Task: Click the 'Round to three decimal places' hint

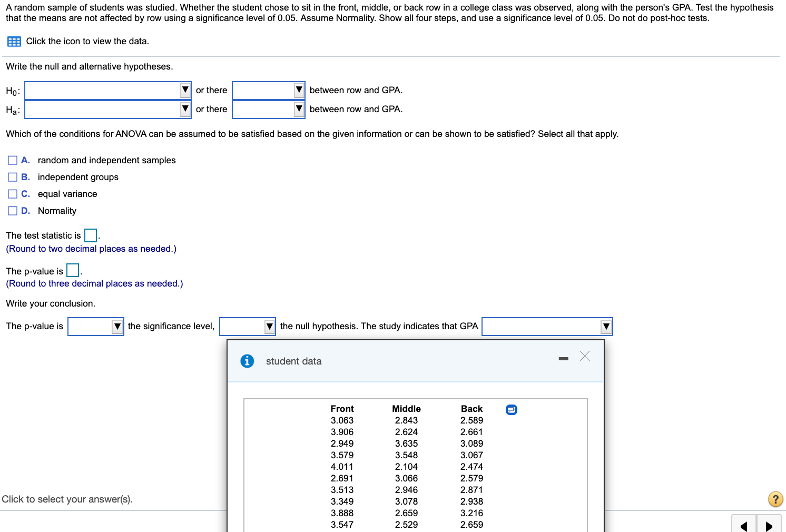Action: pyautogui.click(x=94, y=283)
